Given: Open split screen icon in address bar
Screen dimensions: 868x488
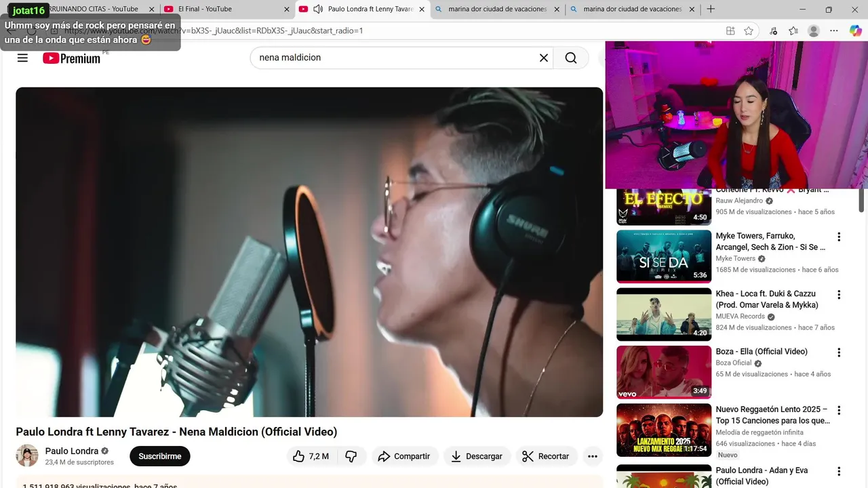Looking at the screenshot, I should pyautogui.click(x=730, y=30).
